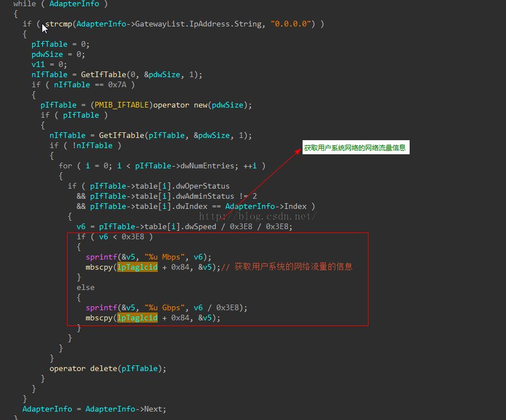The image size is (506, 420).
Task: Click GetIfTable in the call with argument 0
Action: tap(103, 74)
